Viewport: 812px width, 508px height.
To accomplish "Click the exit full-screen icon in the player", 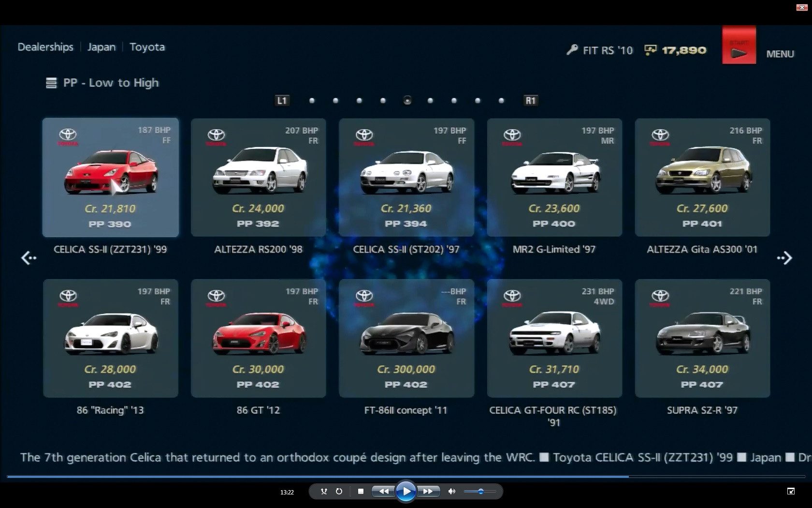I will [x=791, y=491].
